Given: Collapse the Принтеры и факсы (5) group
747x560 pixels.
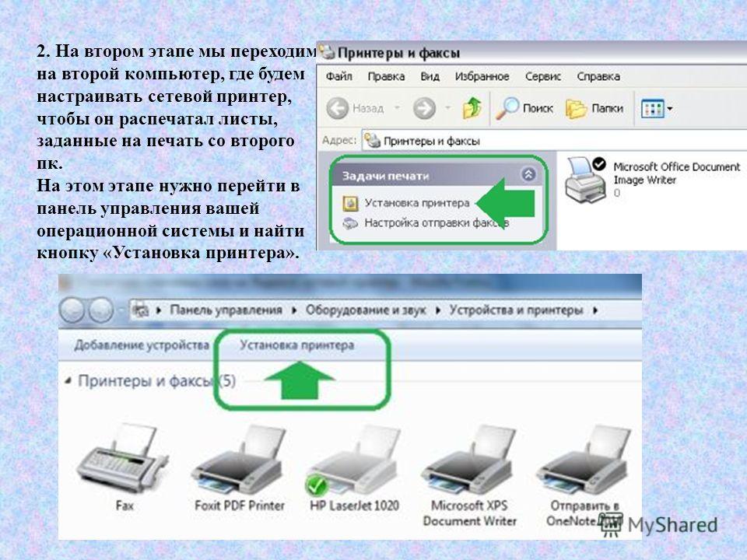Looking at the screenshot, I should pyautogui.click(x=68, y=381).
